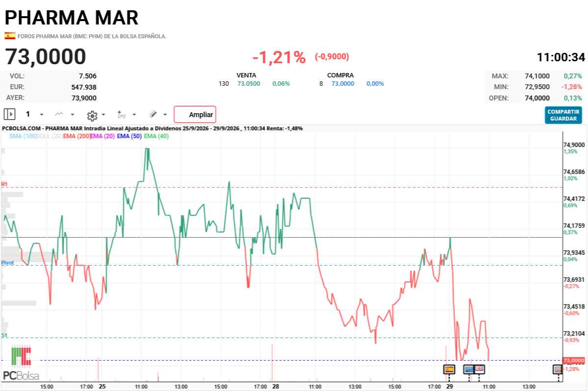Click the time display 11:00:34
This screenshot has height=391, width=588.
[561, 57]
